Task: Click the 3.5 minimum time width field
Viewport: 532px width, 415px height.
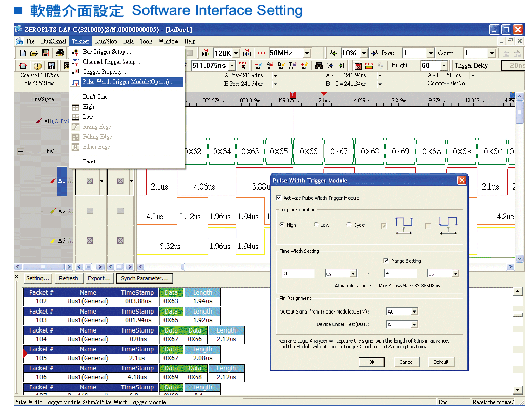Action: (x=298, y=273)
